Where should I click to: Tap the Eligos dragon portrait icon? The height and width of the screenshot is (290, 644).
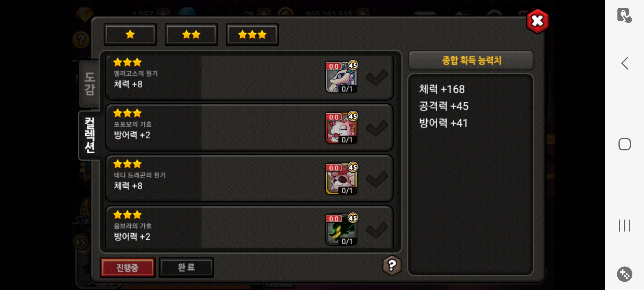click(x=341, y=77)
